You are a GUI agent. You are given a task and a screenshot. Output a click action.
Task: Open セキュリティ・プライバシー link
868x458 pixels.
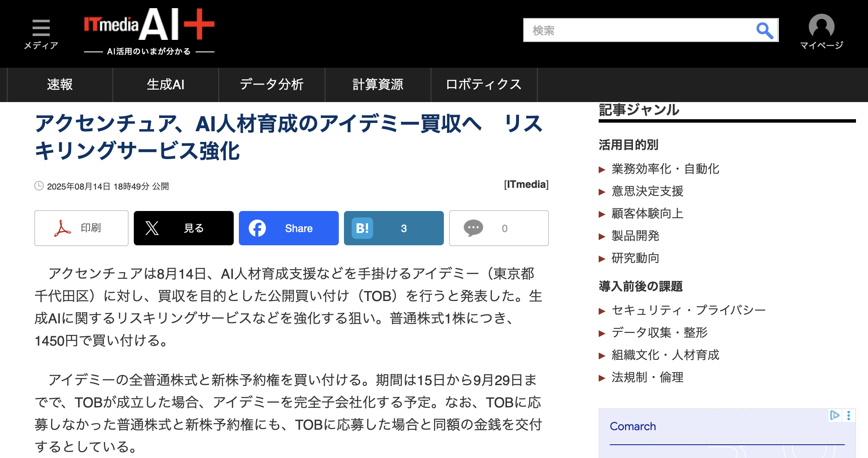pyautogui.click(x=688, y=310)
